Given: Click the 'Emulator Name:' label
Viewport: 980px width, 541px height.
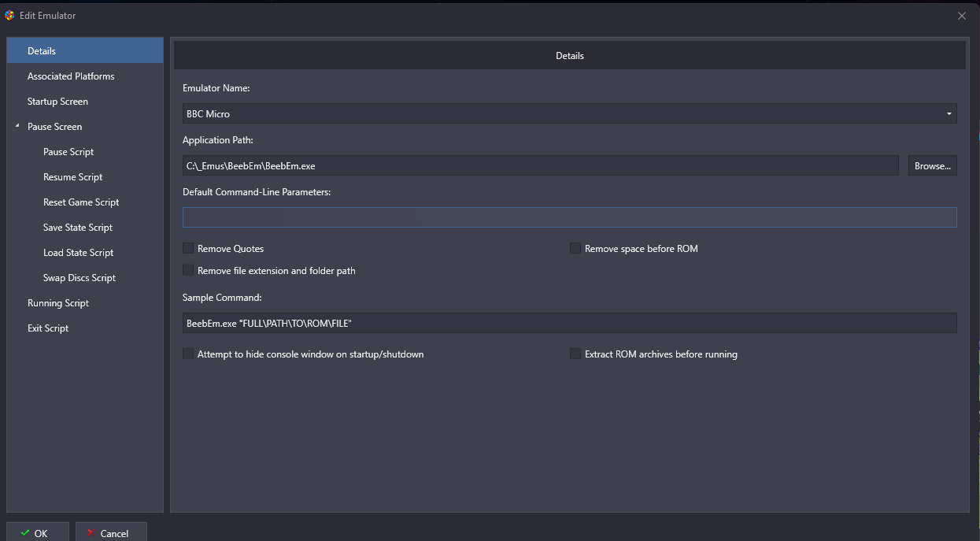Looking at the screenshot, I should point(216,88).
